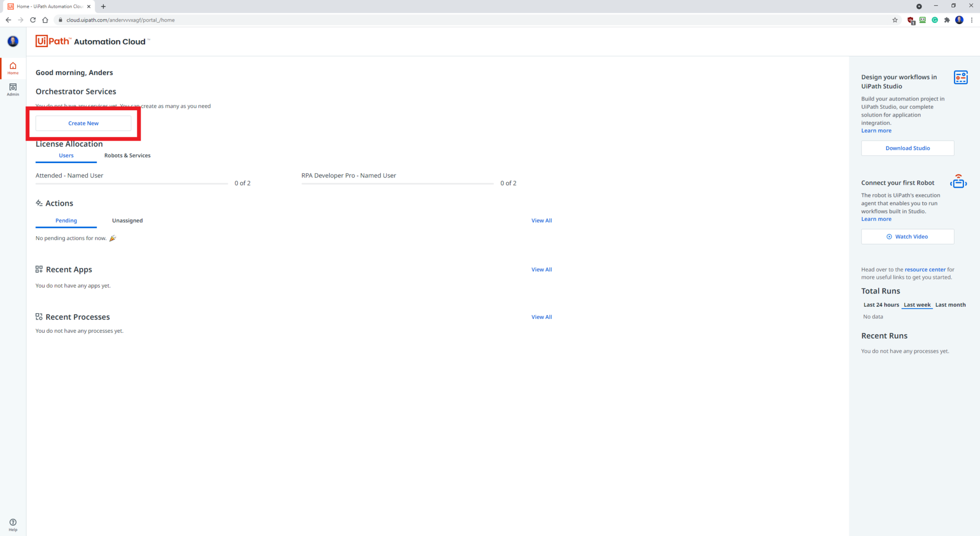This screenshot has height=536, width=980.
Task: Open Learn more under UiPath Studio
Action: click(x=876, y=131)
